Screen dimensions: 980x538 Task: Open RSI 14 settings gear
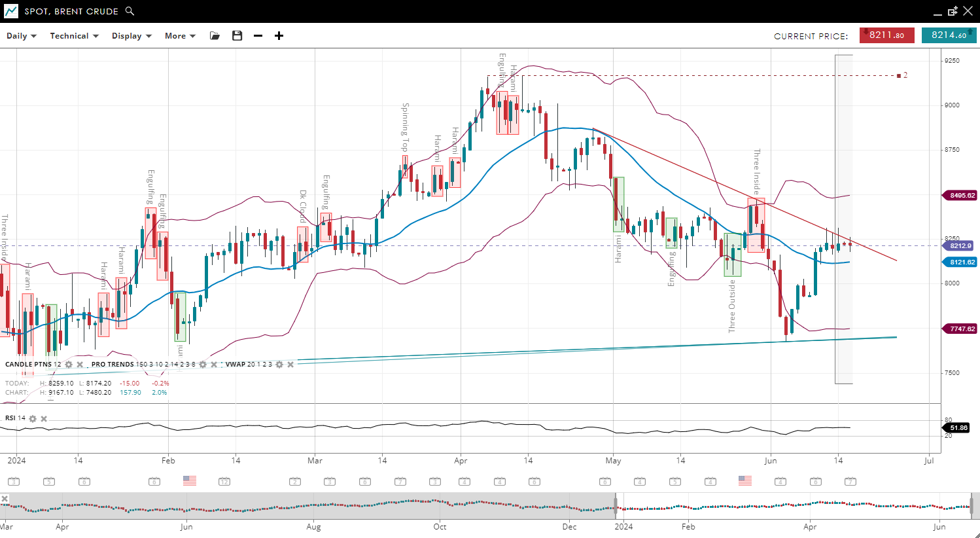pos(33,419)
